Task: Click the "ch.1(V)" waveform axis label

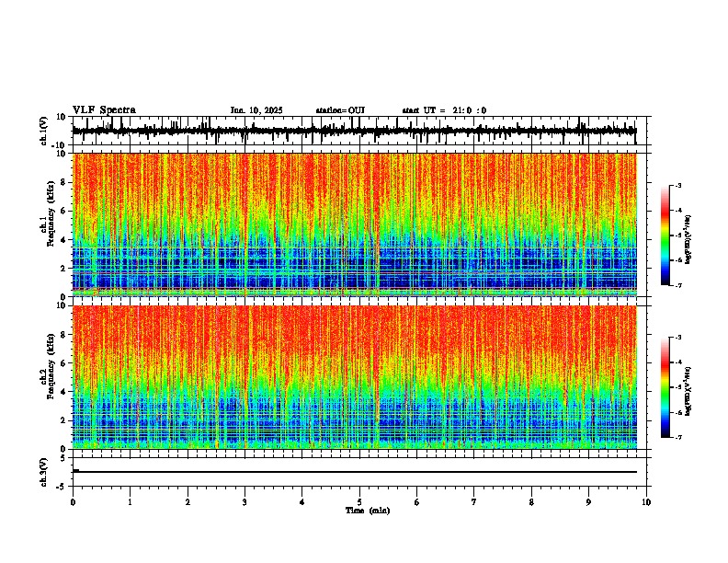Action: click(x=44, y=131)
